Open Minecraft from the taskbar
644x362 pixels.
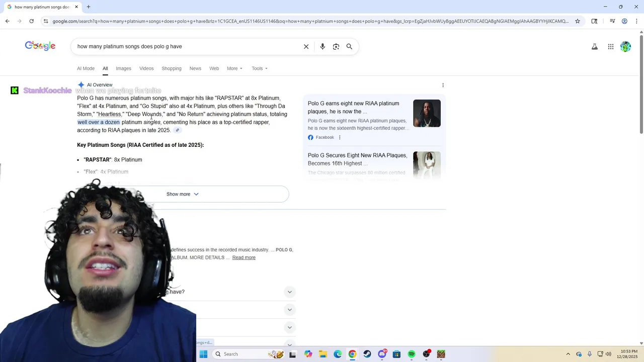[x=441, y=354]
